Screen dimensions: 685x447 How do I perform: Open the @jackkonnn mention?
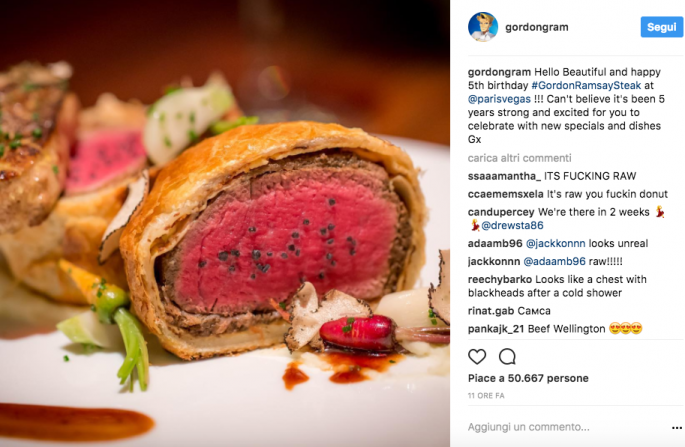[x=555, y=243]
